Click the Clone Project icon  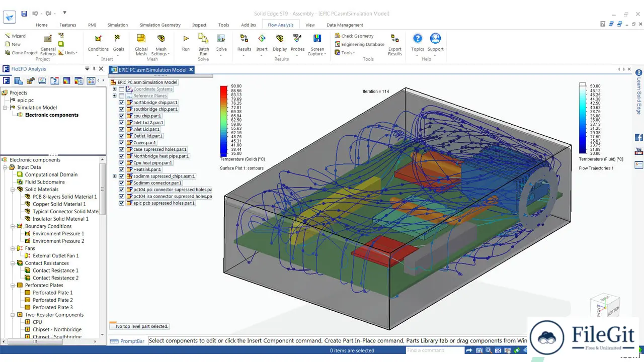(x=8, y=53)
